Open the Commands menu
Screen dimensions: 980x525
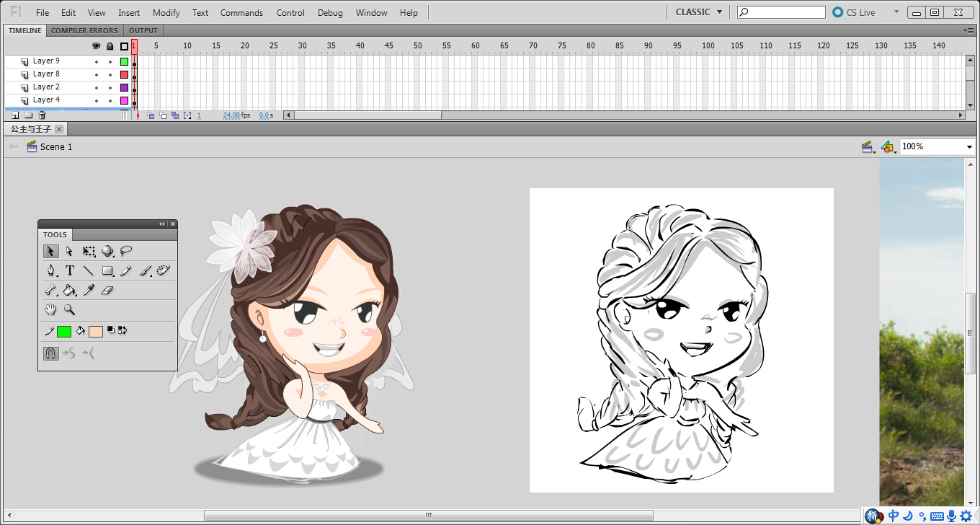[x=241, y=13]
